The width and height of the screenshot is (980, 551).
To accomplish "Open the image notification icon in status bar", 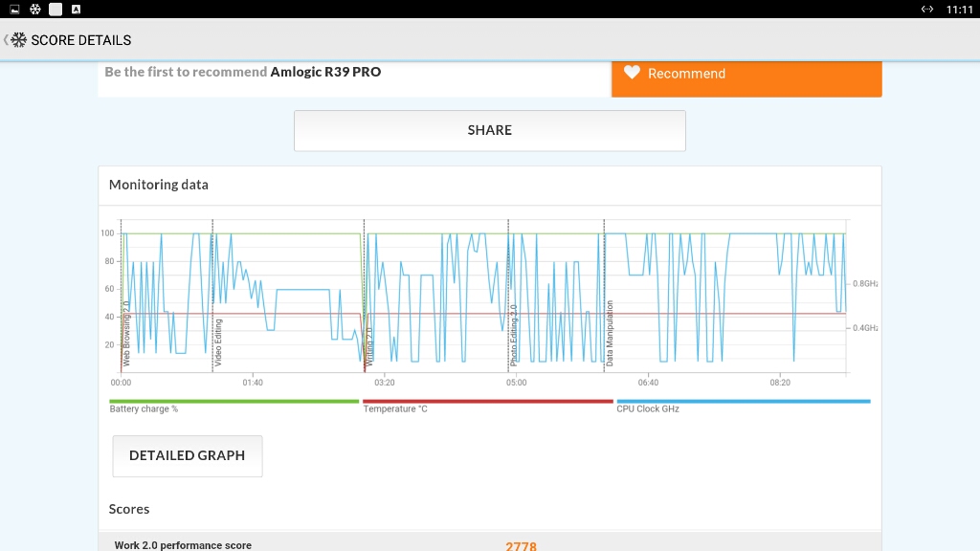I will pos(14,10).
